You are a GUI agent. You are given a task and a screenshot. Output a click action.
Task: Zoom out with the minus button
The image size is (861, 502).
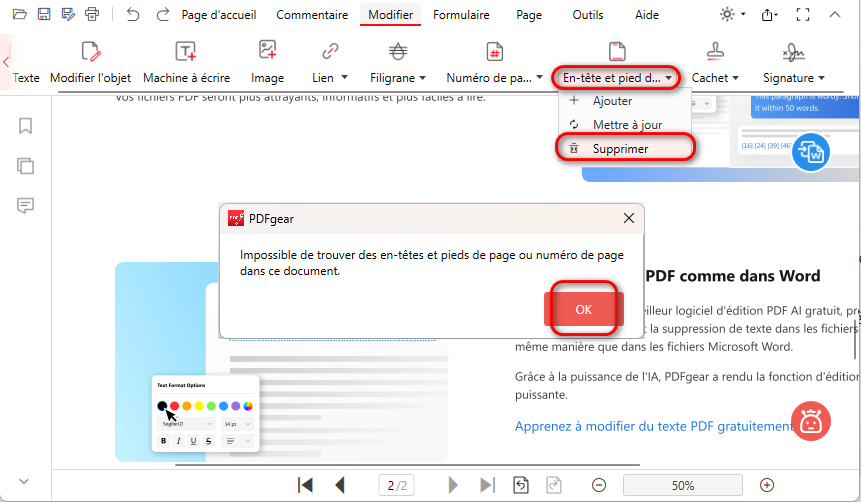coord(599,485)
